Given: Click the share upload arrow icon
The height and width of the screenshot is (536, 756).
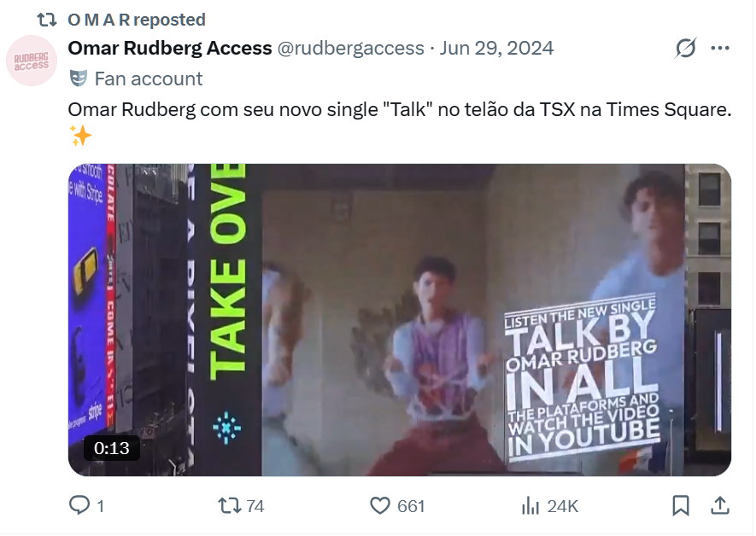Looking at the screenshot, I should coord(720,505).
